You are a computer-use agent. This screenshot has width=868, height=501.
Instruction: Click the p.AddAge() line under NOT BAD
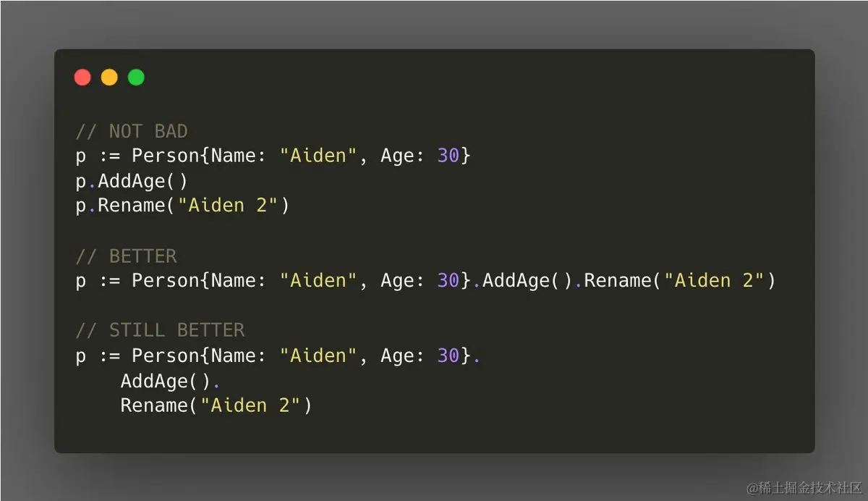pyautogui.click(x=132, y=180)
